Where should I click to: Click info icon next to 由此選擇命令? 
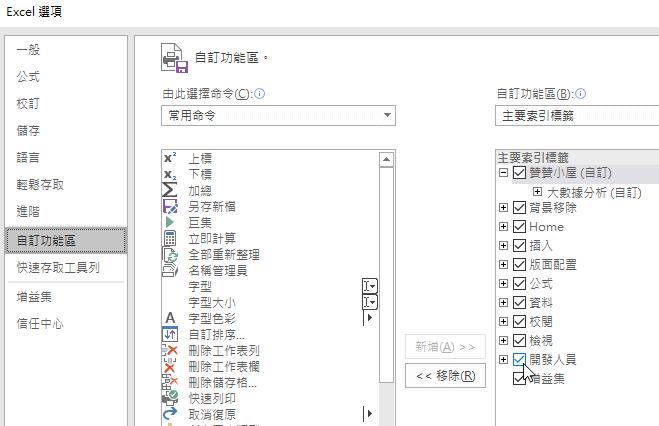tap(260, 93)
